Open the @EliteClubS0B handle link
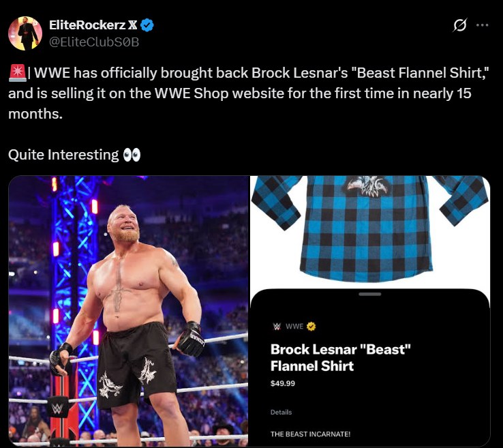 point(94,42)
